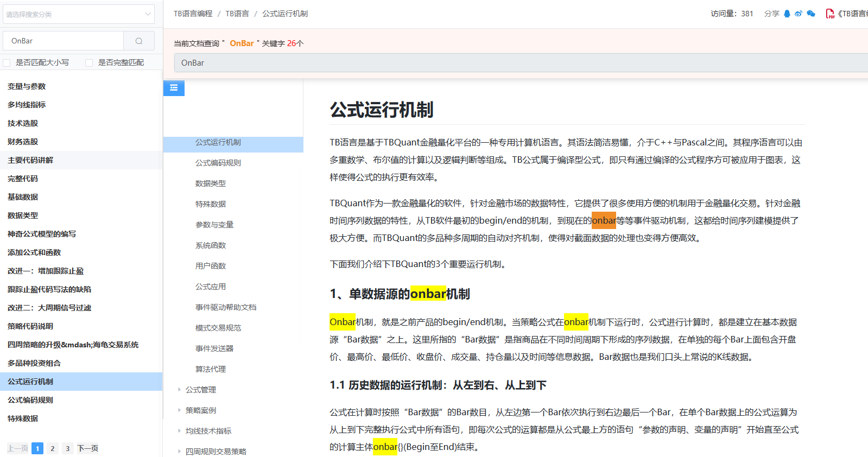Click the search magnifier button

click(139, 41)
